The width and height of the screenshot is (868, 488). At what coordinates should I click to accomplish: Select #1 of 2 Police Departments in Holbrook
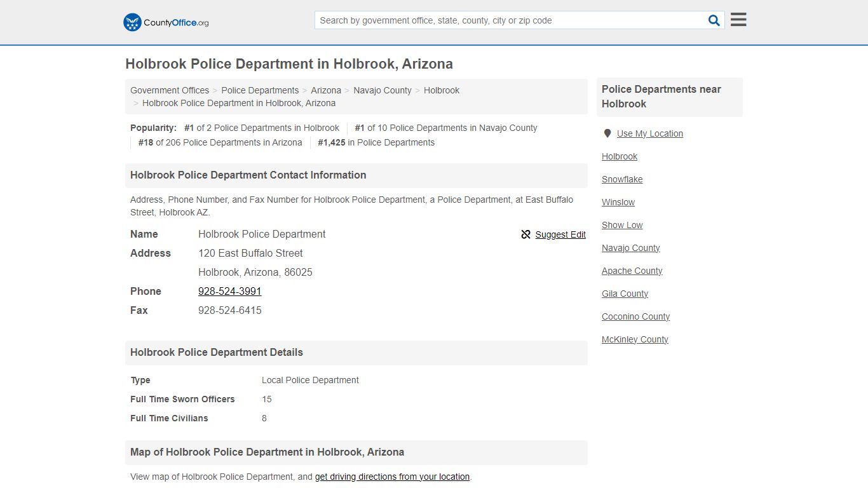click(x=262, y=128)
